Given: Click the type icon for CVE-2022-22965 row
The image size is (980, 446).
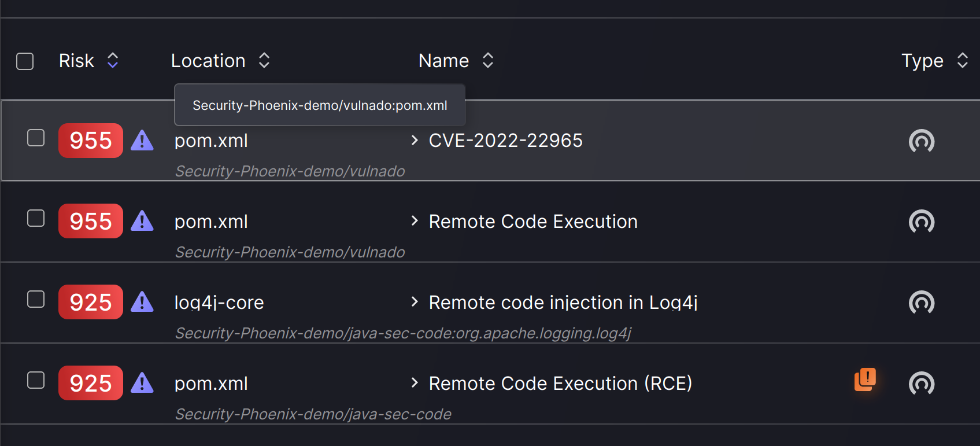Looking at the screenshot, I should click(x=922, y=141).
